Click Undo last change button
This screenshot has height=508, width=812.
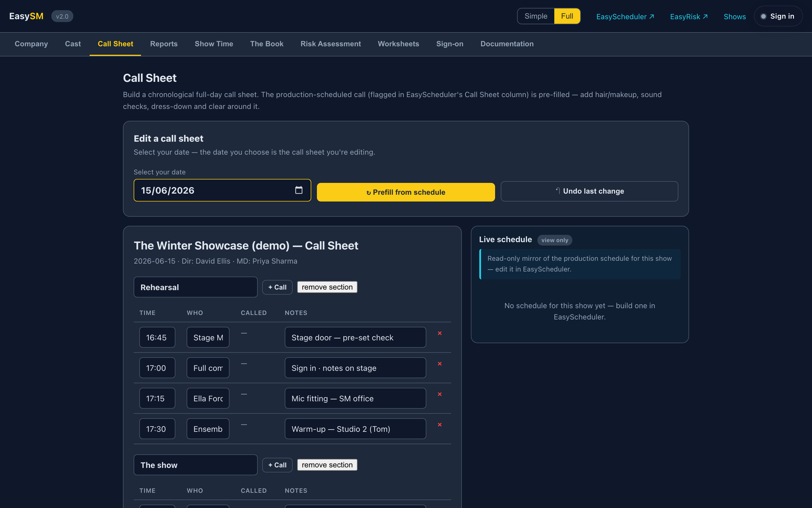[589, 191]
